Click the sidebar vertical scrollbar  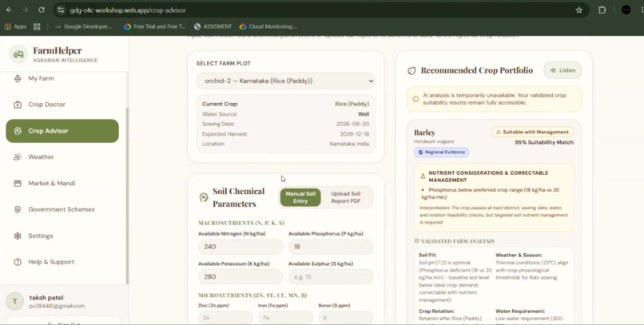point(127,196)
